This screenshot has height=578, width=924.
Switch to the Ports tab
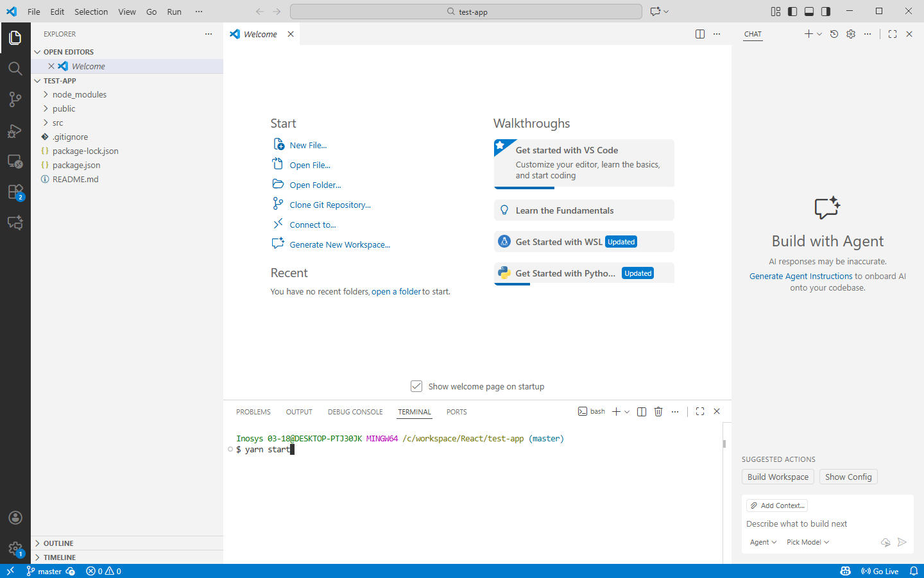[457, 412]
